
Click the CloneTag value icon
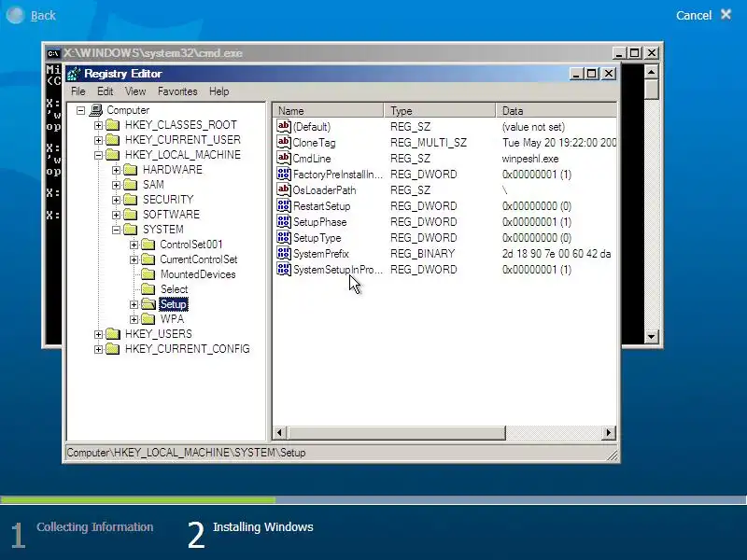tap(284, 142)
